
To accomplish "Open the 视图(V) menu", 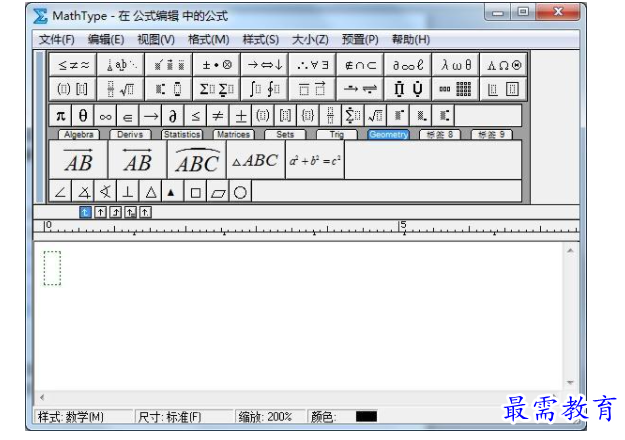I will click(156, 39).
